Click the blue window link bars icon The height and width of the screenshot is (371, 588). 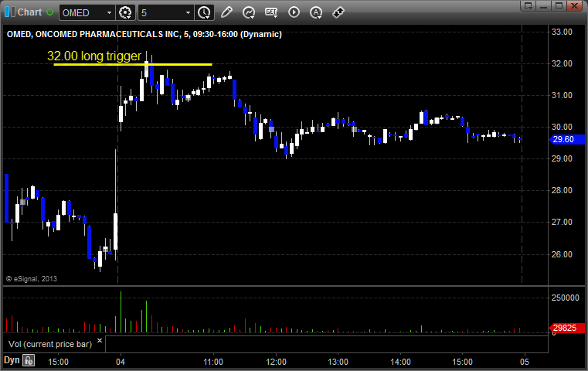[10, 12]
